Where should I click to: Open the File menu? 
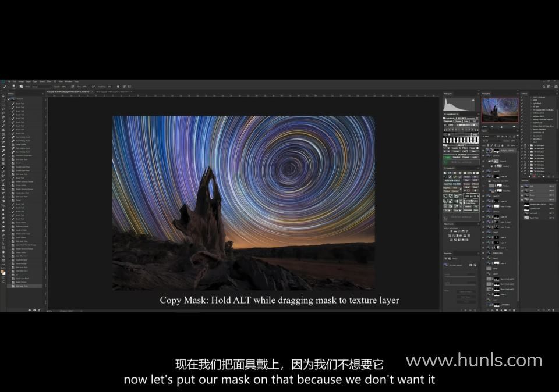coord(9,81)
